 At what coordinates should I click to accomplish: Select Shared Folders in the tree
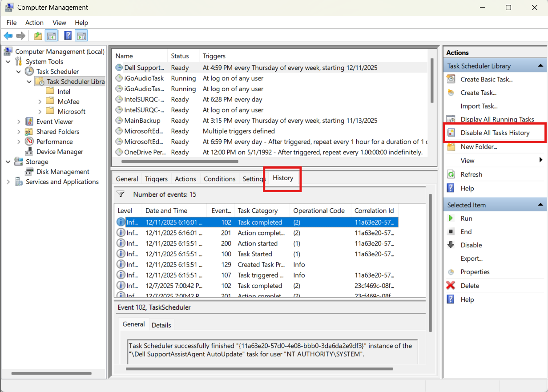point(58,132)
